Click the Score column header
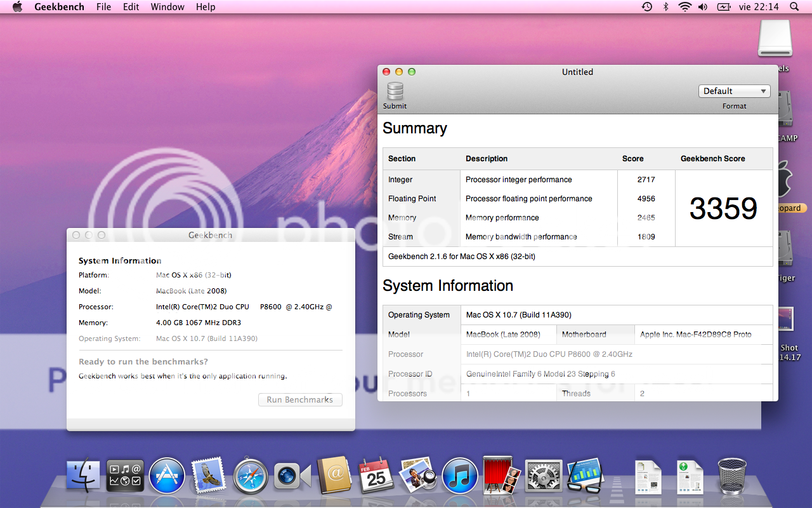 (x=632, y=159)
